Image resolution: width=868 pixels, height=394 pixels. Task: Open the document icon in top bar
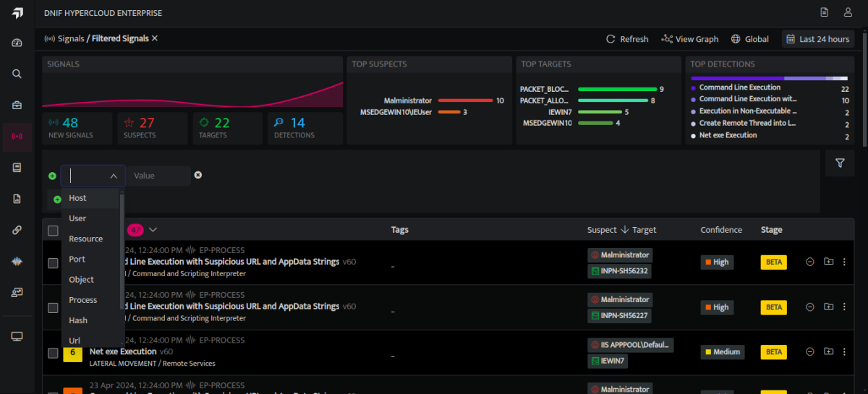[x=824, y=12]
